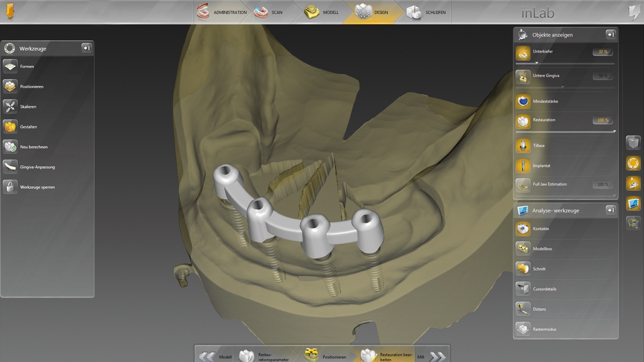Open the Kontakte analysis tool
The height and width of the screenshot is (362, 644).
pyautogui.click(x=523, y=229)
